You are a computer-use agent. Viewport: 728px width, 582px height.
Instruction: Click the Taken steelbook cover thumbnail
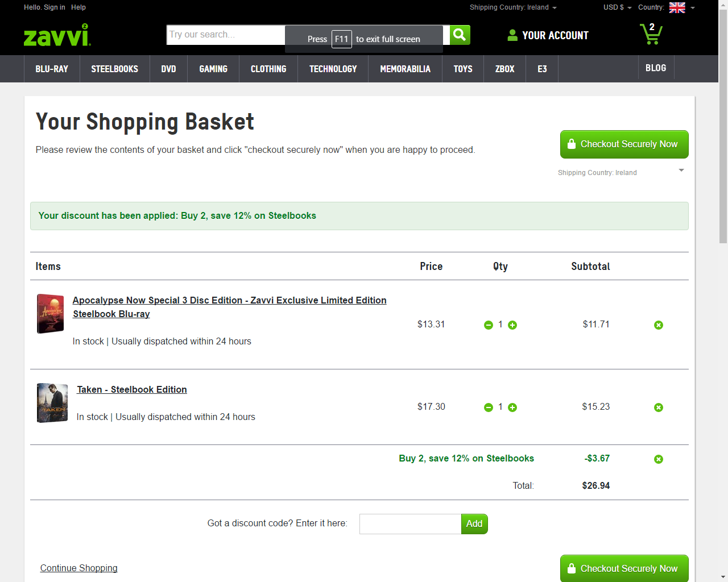click(52, 403)
